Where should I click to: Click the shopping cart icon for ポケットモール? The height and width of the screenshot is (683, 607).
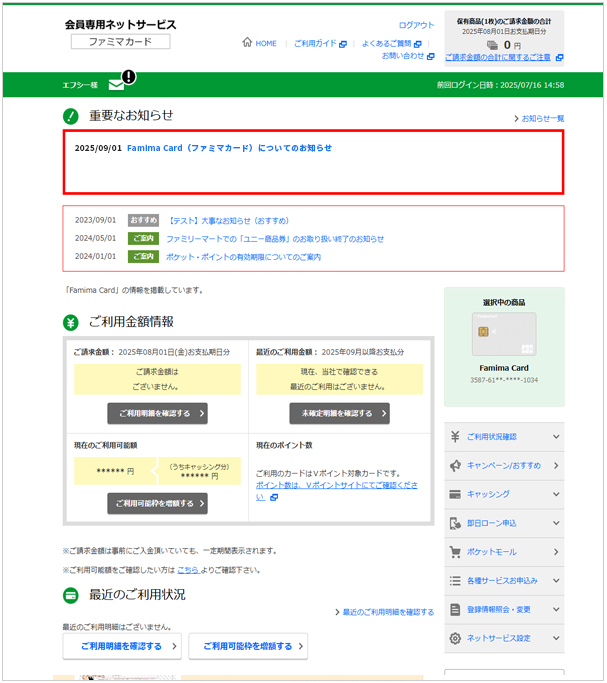pos(455,552)
